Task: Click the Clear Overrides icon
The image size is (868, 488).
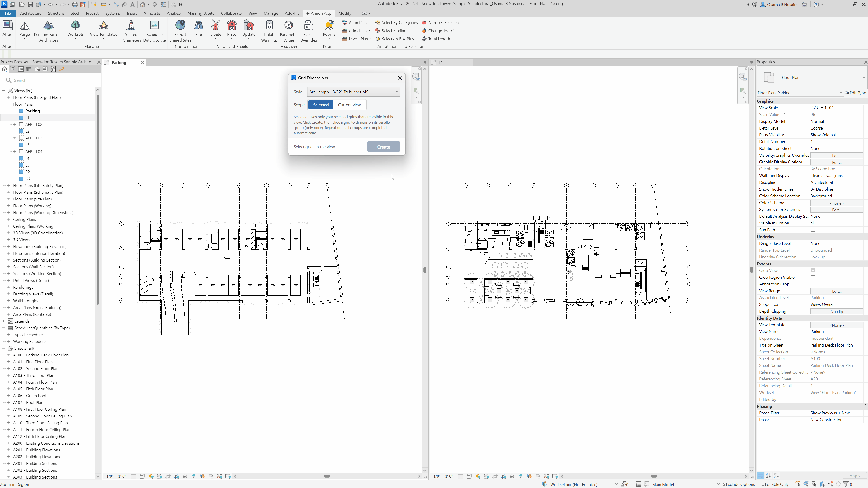Action: pyautogui.click(x=308, y=26)
